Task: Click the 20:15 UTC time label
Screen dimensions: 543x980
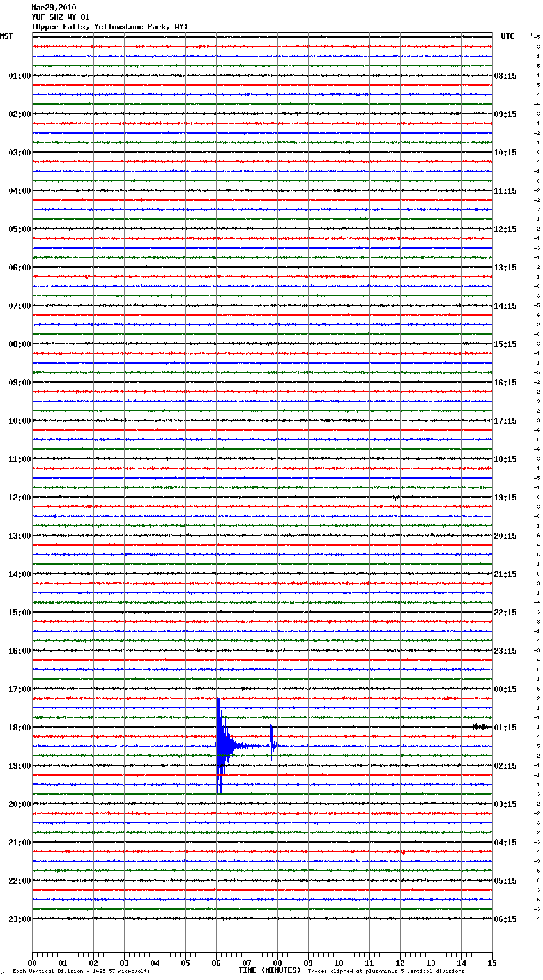Action: pyautogui.click(x=505, y=536)
